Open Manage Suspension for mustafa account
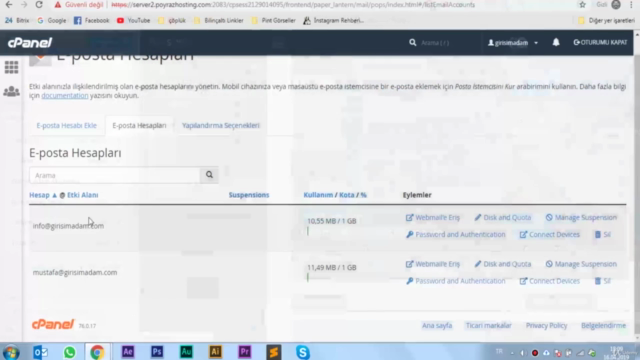This screenshot has width=640, height=360. pos(581,264)
